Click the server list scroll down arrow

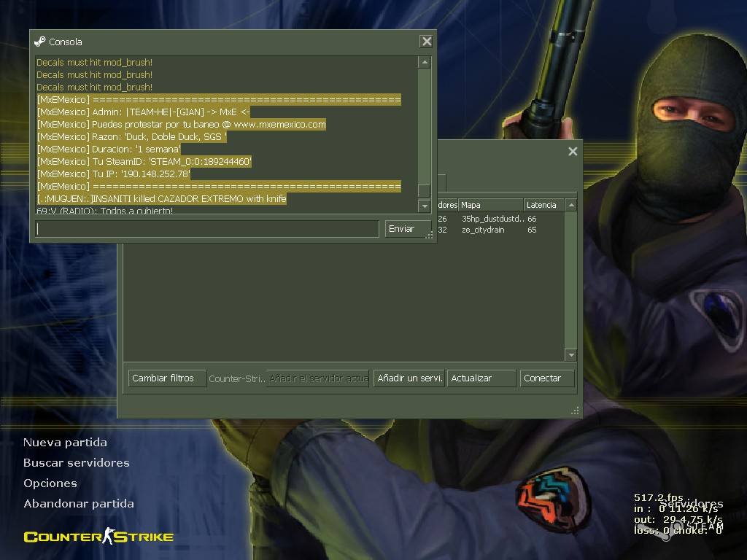(x=570, y=355)
